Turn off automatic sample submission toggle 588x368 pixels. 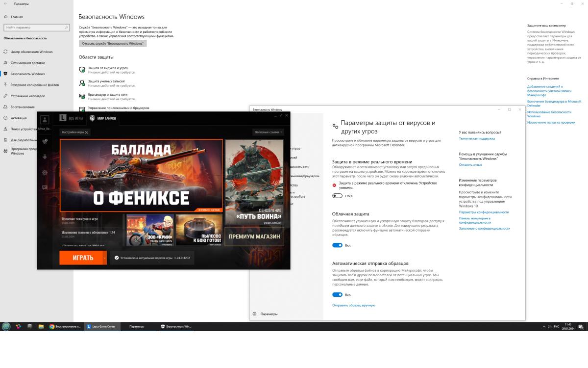(337, 295)
